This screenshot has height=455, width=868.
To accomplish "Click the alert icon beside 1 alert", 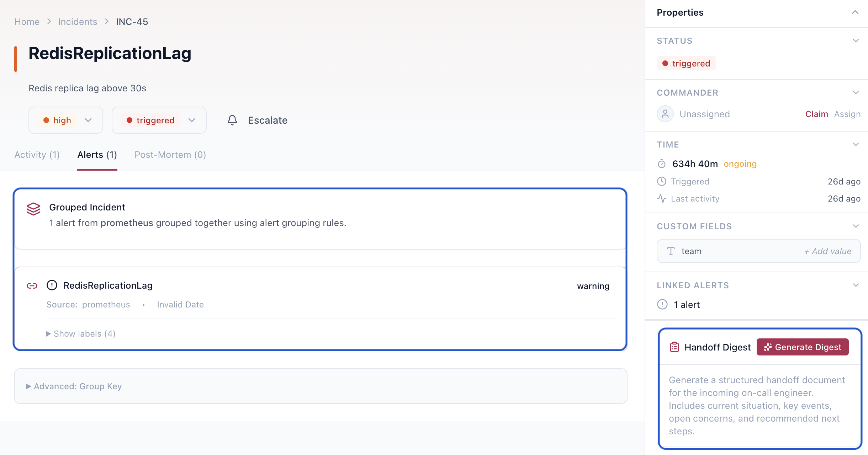I will pyautogui.click(x=662, y=305).
